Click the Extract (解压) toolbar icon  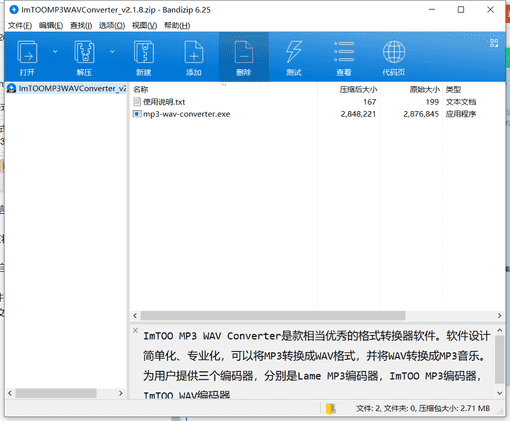pos(84,52)
